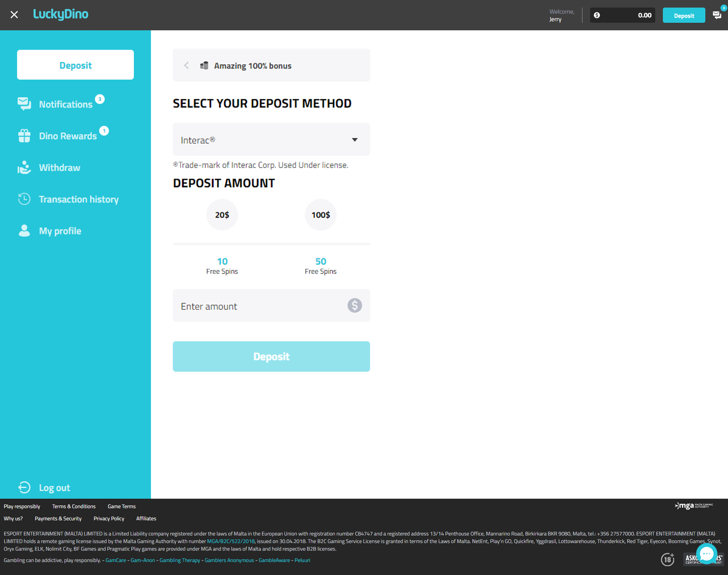Screen dimensions: 728x575
Task: Click the 18+ age restriction badge
Action: point(667,559)
